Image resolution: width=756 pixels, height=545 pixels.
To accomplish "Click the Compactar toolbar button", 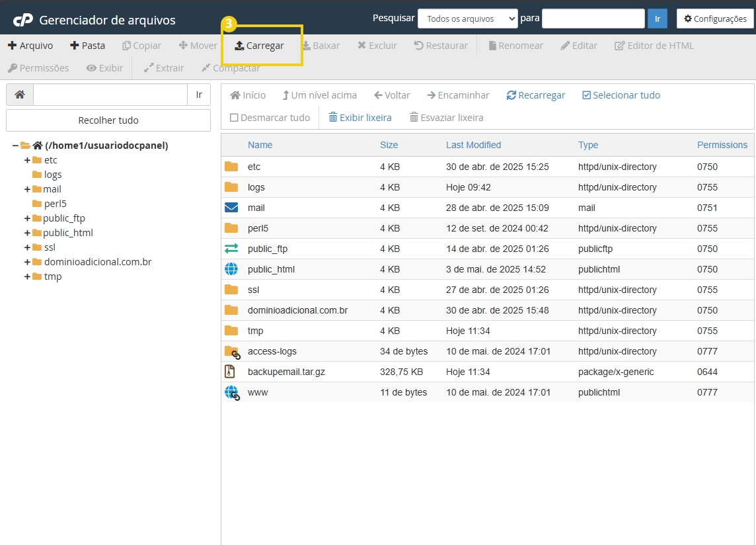I will coord(231,68).
